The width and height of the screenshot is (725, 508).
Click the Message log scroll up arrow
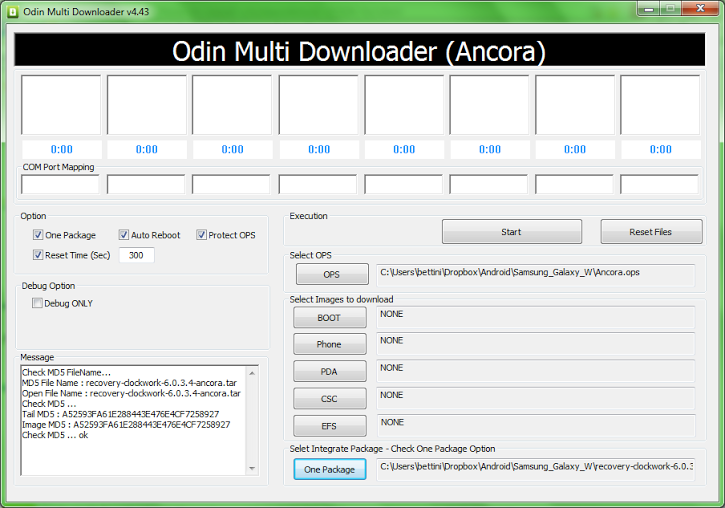[x=252, y=373]
